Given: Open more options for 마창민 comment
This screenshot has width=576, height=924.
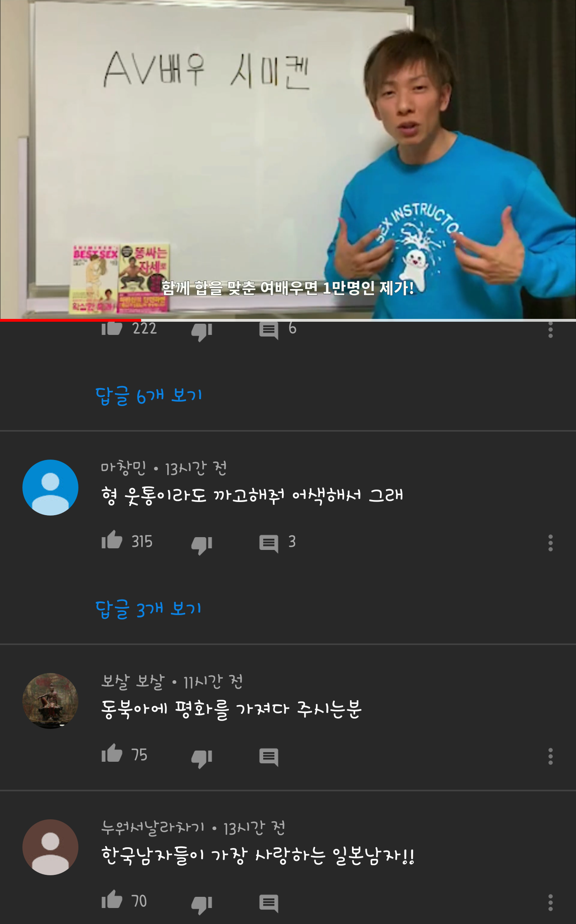Looking at the screenshot, I should coord(550,543).
